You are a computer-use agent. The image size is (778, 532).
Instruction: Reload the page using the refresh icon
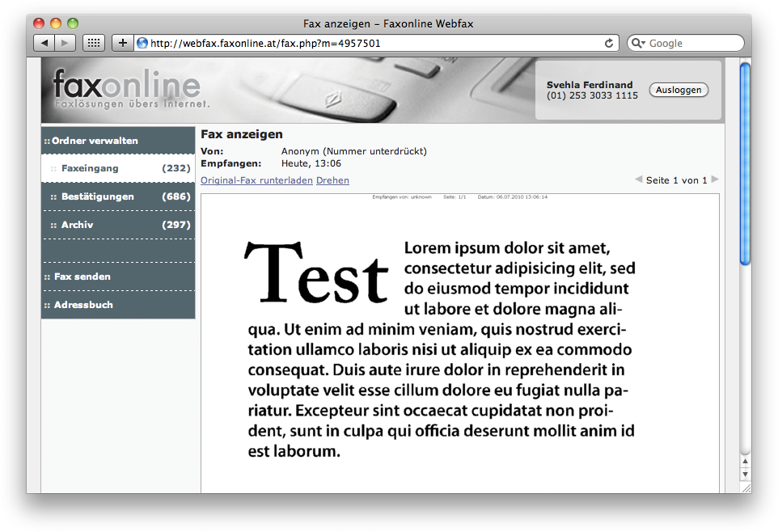(x=609, y=43)
